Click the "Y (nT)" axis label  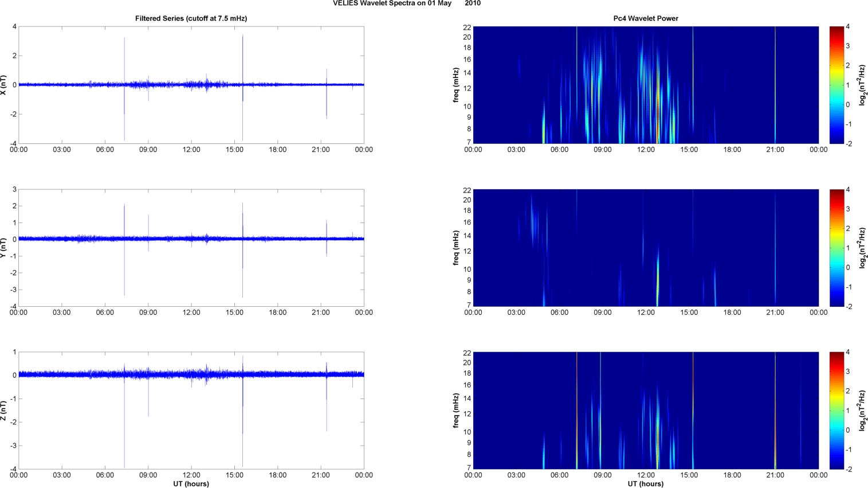pos(4,247)
